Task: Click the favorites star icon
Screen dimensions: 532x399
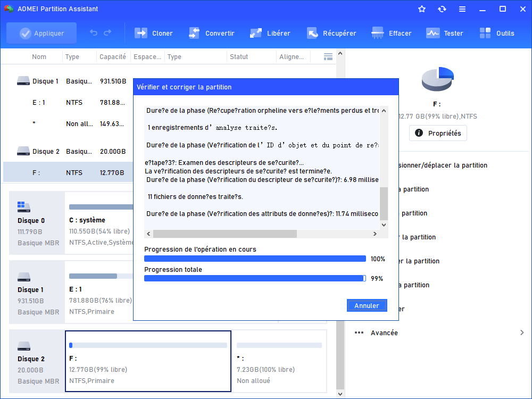Action: coord(422,9)
